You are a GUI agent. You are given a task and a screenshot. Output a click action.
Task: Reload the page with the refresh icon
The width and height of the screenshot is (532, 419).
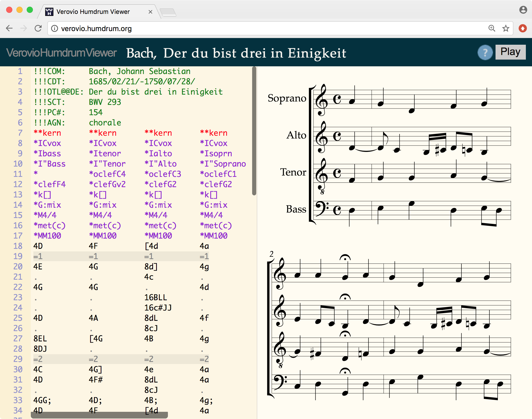tap(38, 28)
